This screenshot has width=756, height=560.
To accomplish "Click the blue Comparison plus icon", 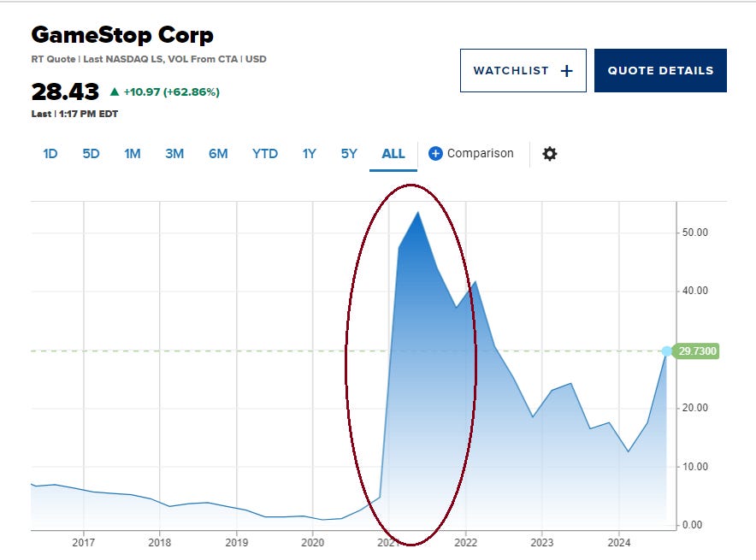I will tap(435, 154).
